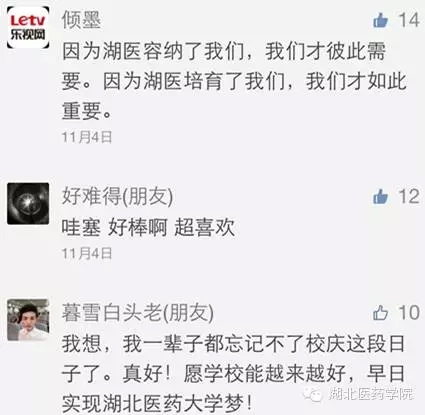The width and height of the screenshot is (425, 415).
Task: Open username 好难得(朋友)
Action: click(118, 196)
